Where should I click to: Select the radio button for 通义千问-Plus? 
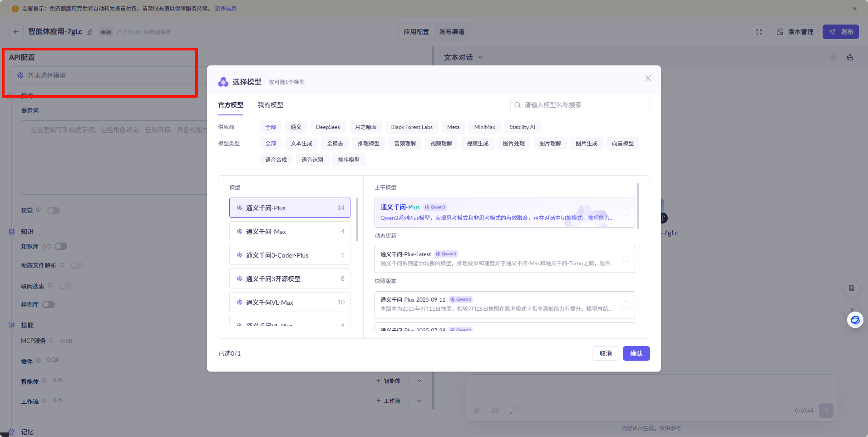[x=626, y=213]
